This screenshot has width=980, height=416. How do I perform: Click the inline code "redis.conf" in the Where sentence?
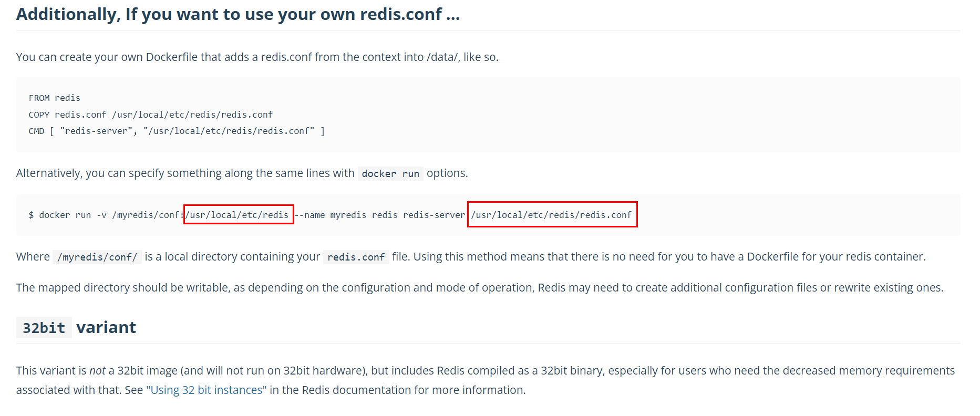pos(356,257)
